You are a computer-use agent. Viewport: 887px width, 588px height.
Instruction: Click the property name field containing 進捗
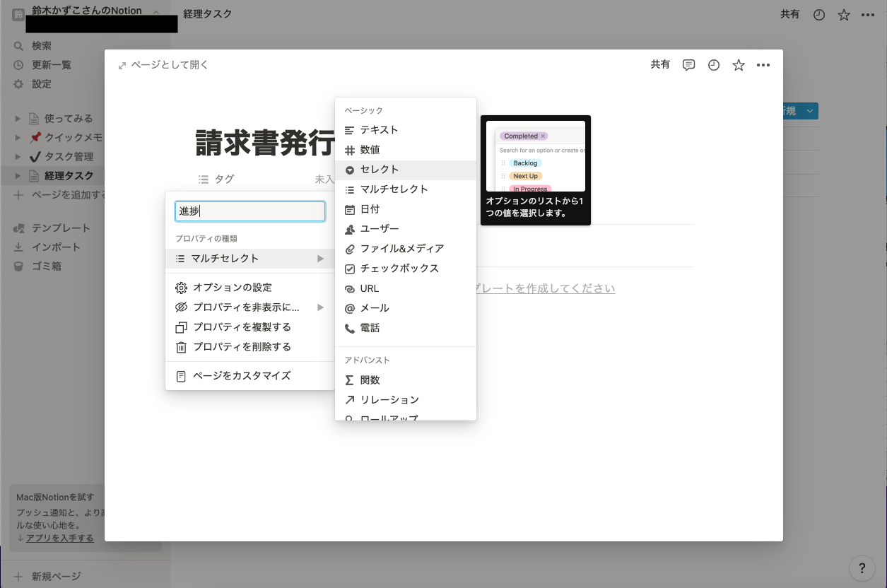250,211
